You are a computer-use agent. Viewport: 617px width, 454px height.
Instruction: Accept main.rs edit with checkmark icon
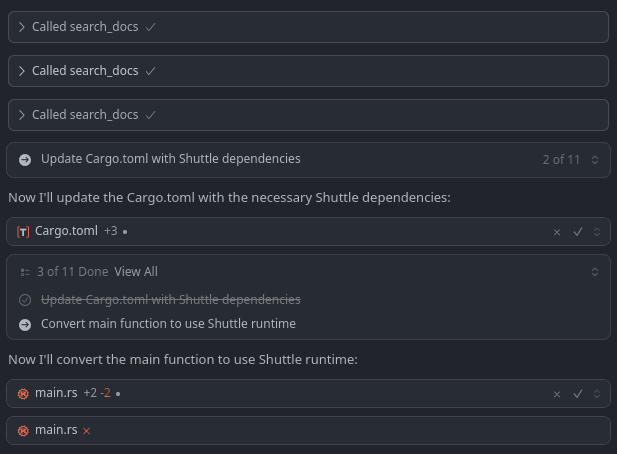tap(577, 394)
